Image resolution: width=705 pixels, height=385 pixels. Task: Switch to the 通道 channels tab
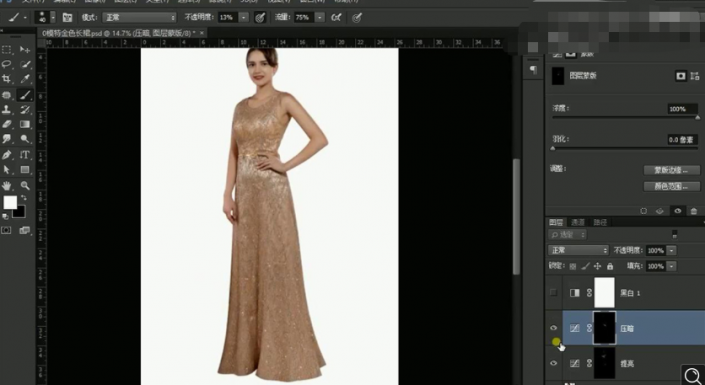click(578, 222)
